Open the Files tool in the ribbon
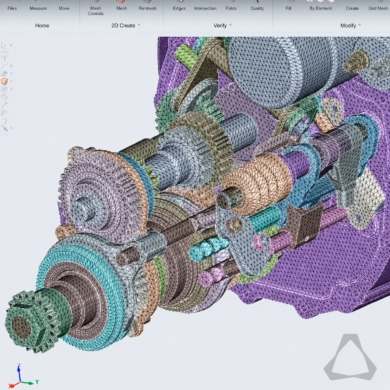Image resolution: width=390 pixels, height=390 pixels. (12, 6)
